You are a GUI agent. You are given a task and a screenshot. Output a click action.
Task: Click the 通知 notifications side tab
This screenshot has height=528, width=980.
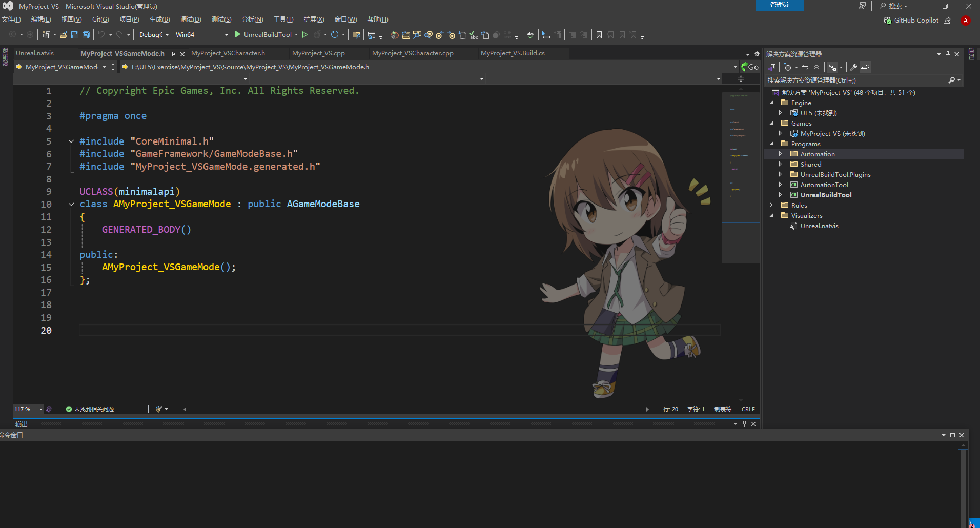point(972,54)
